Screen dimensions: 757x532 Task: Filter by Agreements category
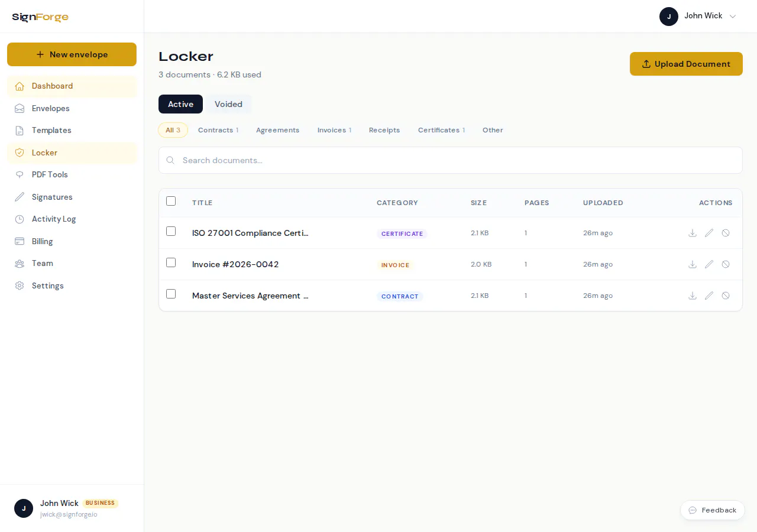click(277, 130)
